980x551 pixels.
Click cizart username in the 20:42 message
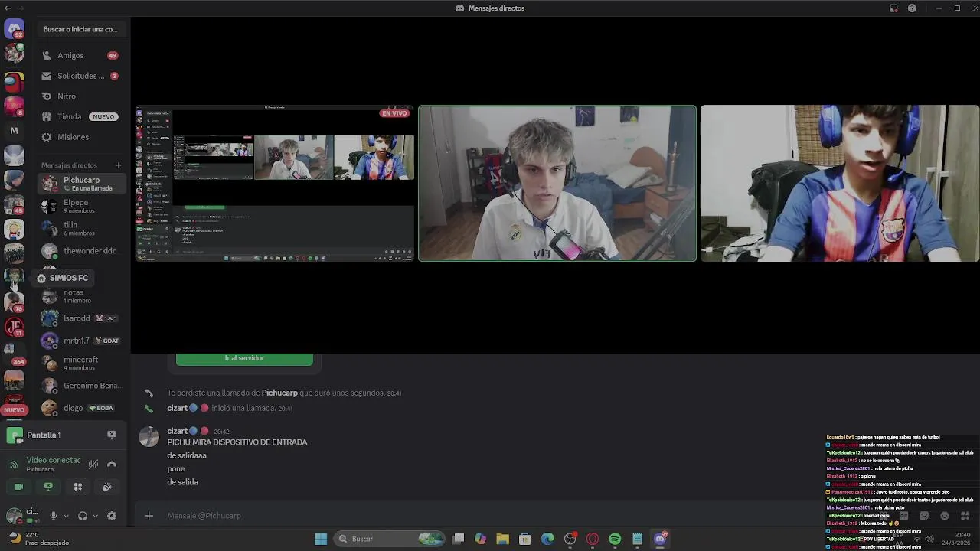[x=177, y=431]
